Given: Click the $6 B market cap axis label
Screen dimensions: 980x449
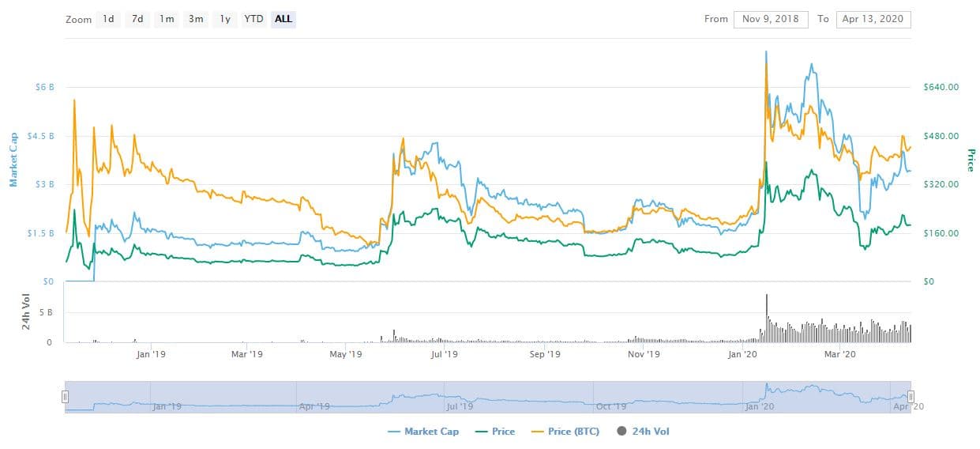Looking at the screenshot, I should [x=43, y=87].
